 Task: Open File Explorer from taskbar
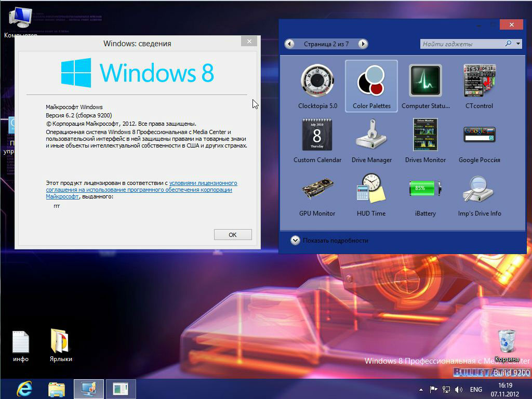pyautogui.click(x=56, y=390)
